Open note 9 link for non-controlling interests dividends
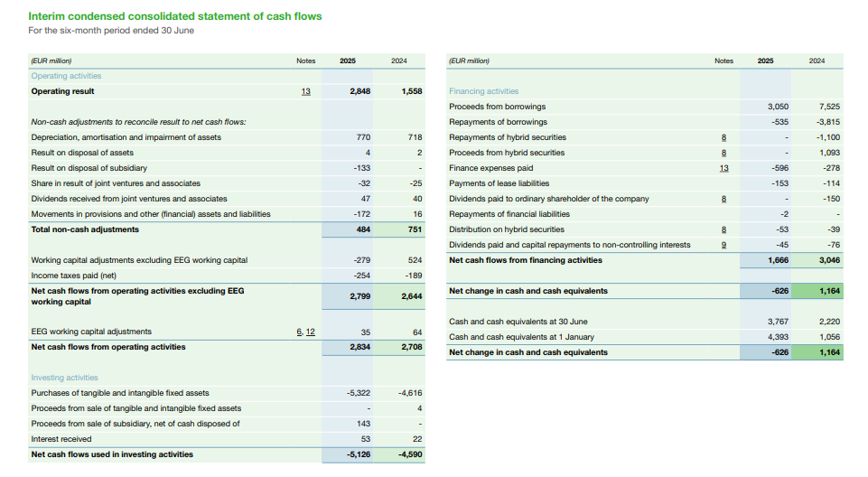868x477 pixels. point(723,245)
